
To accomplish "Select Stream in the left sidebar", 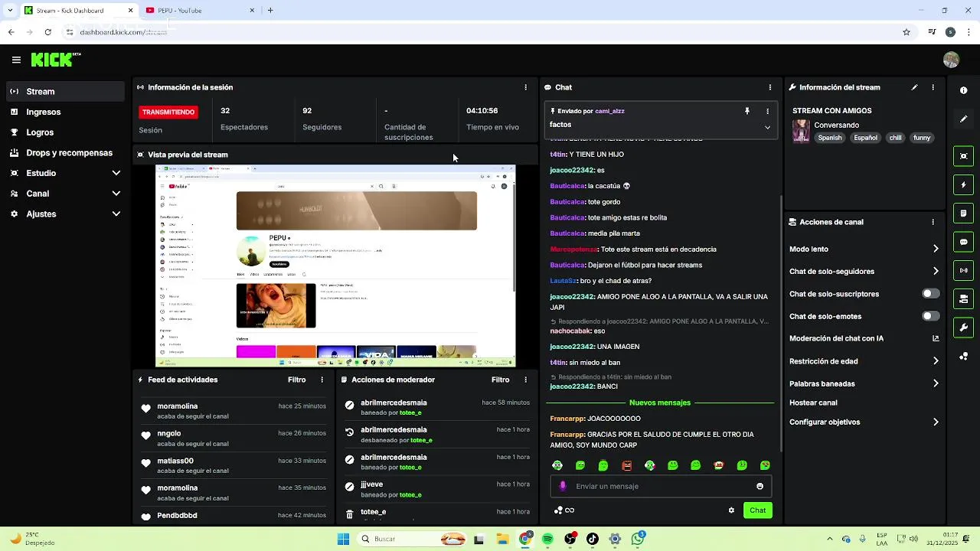I will pos(65,91).
